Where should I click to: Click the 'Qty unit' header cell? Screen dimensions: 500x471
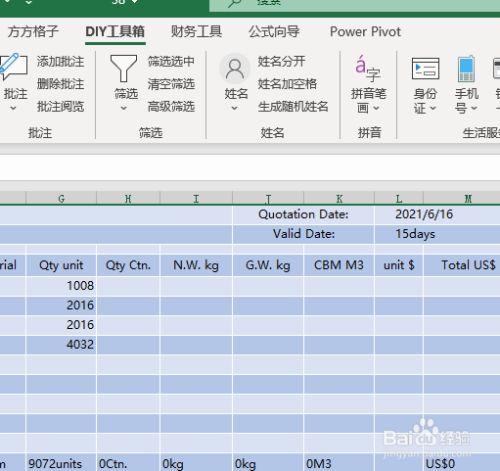(x=61, y=265)
